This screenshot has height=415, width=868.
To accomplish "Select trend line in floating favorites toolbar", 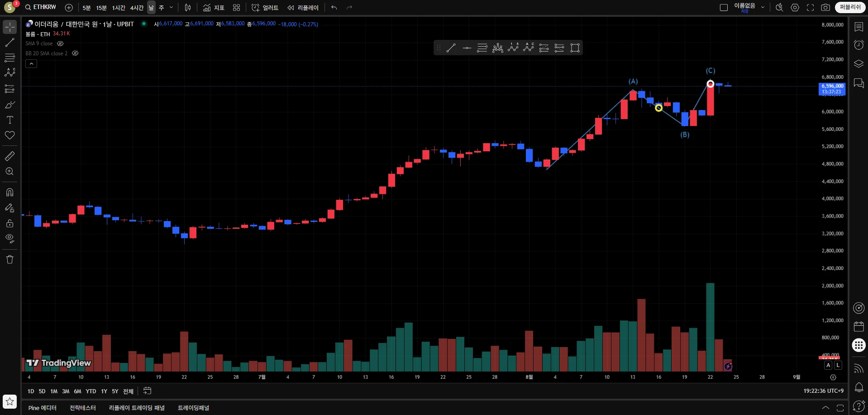I will (x=451, y=48).
